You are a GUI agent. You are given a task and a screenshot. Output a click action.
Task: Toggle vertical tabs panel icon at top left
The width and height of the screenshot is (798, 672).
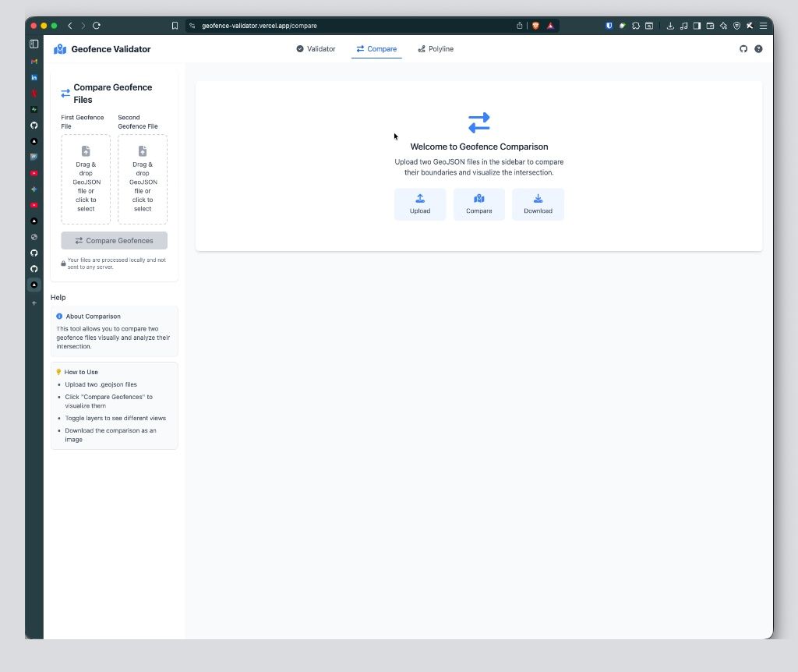[34, 44]
